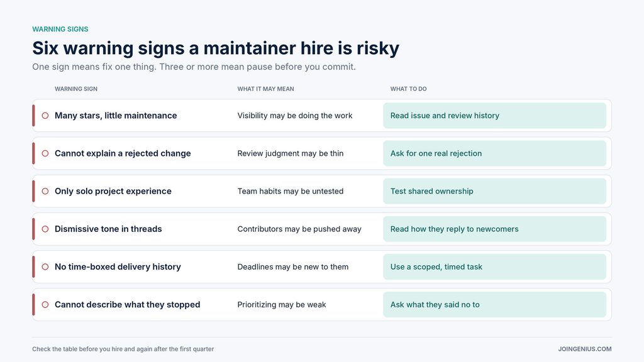
Task: Click the 'Test shared ownership' box
Action: pyautogui.click(x=494, y=191)
